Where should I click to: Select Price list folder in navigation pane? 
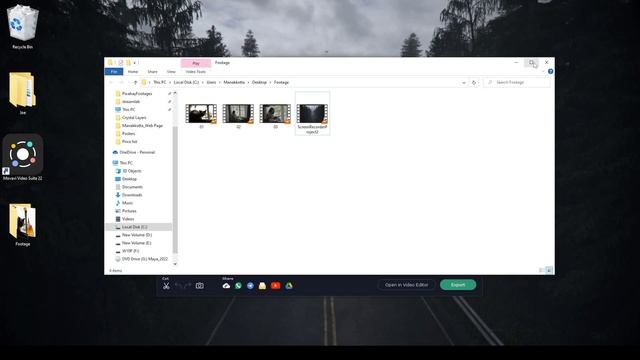129,142
